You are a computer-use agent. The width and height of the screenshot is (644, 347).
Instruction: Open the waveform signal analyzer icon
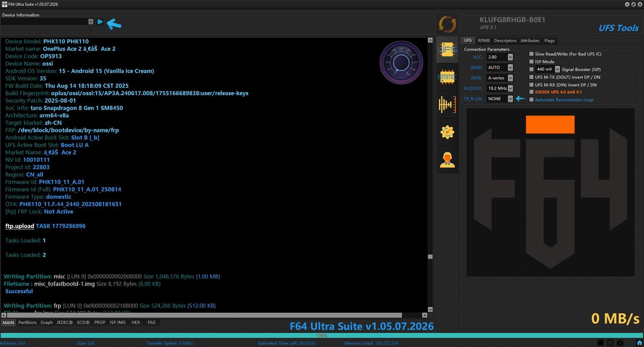[447, 104]
